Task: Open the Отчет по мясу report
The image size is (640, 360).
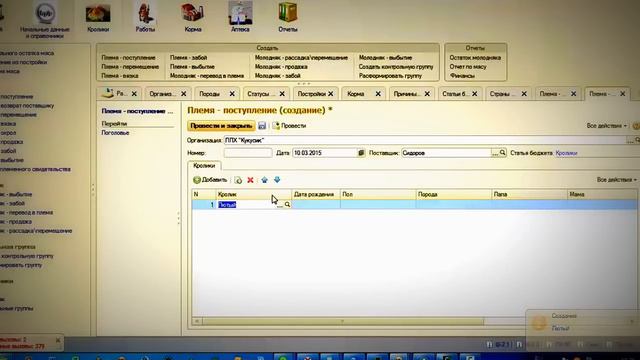Action: pos(468,67)
